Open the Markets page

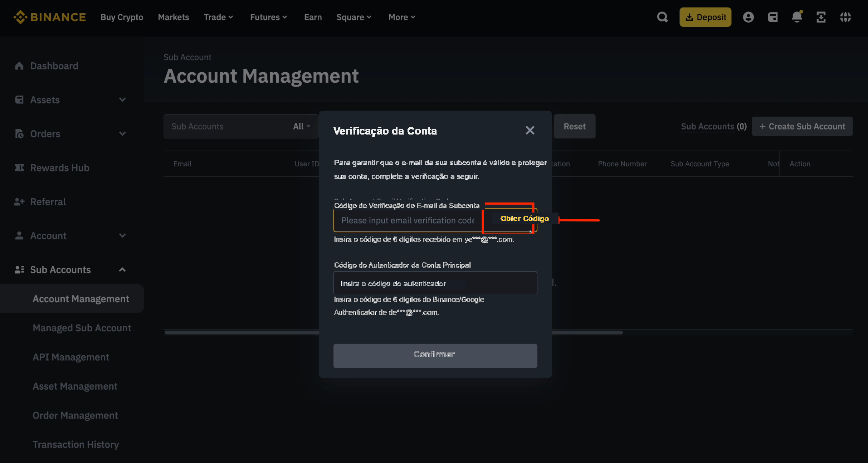tap(174, 17)
